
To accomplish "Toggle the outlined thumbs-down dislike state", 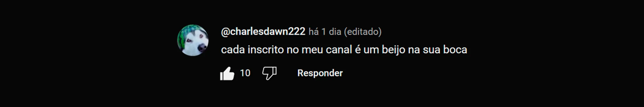I will [269, 73].
